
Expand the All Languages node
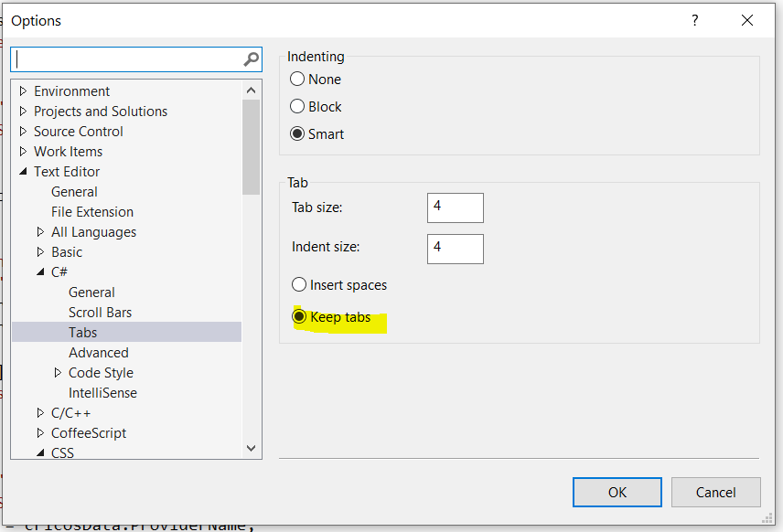pyautogui.click(x=41, y=232)
